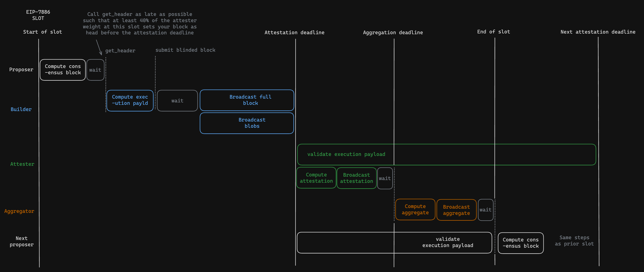The height and width of the screenshot is (272, 644).
Task: Select the Aggregator row 'wait' box
Action: pos(486,210)
